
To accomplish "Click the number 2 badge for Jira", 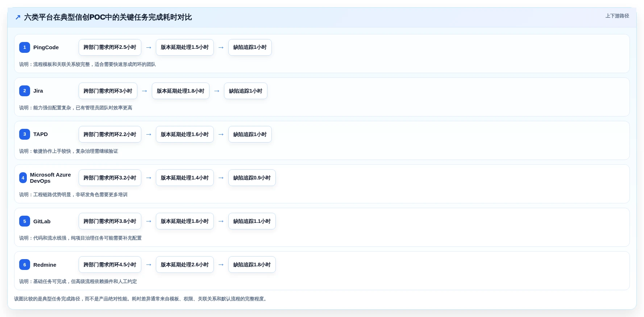I will tap(25, 91).
